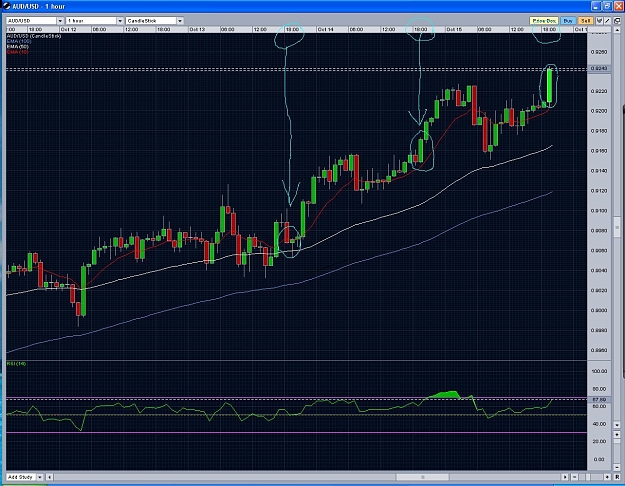Image resolution: width=625 pixels, height=486 pixels.
Task: Open the 1 hour timeframe dropdown
Action: [x=94, y=20]
